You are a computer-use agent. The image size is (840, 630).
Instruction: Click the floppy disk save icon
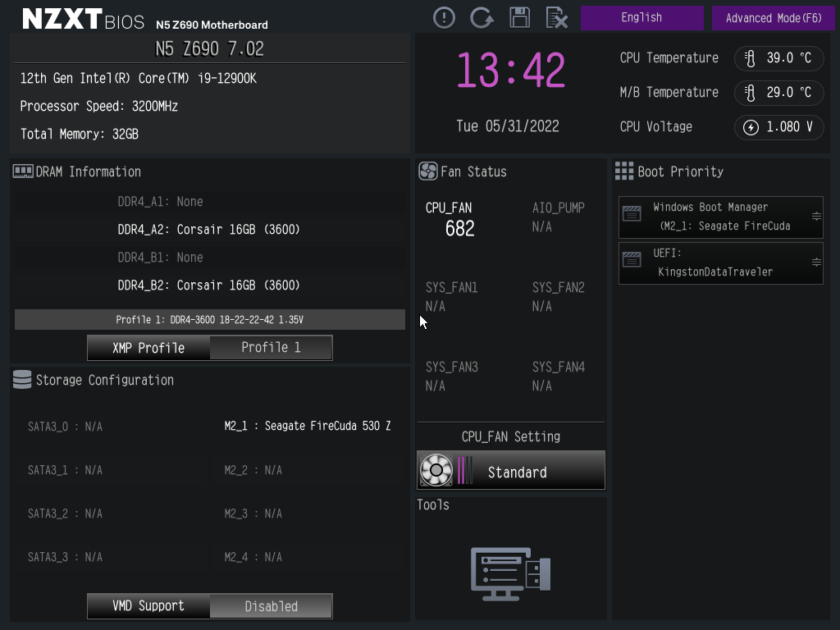pos(519,18)
